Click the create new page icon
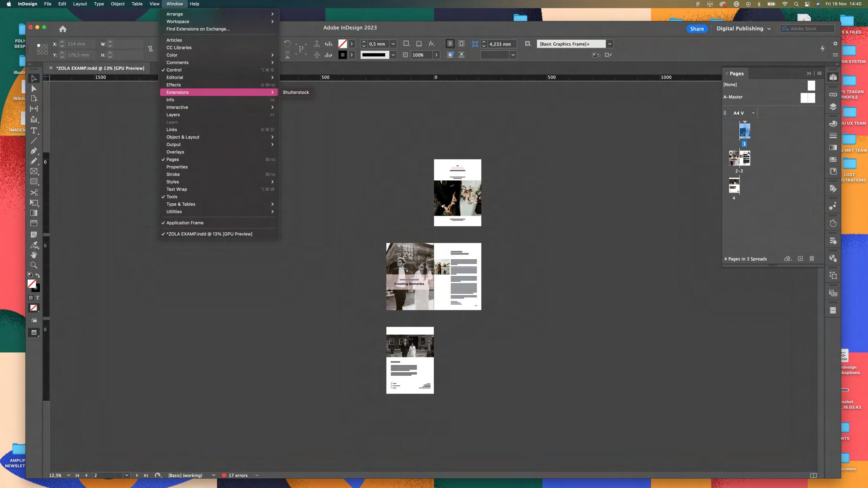 click(800, 259)
